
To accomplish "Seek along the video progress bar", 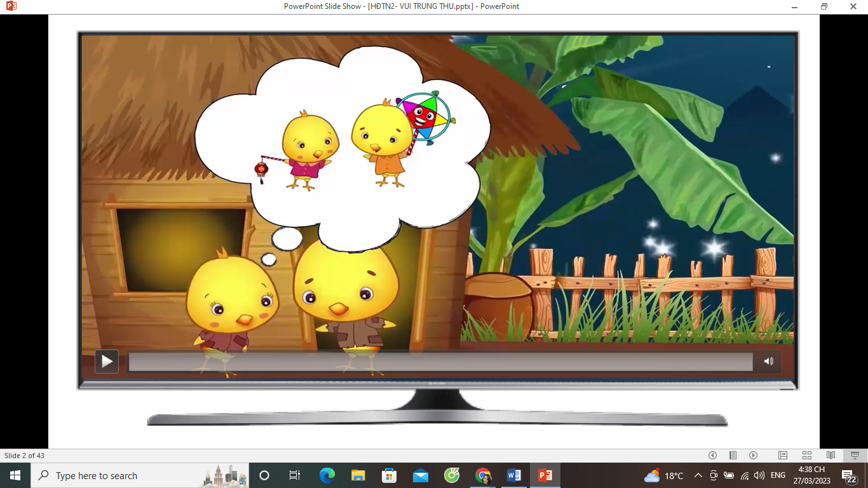I will click(x=440, y=362).
